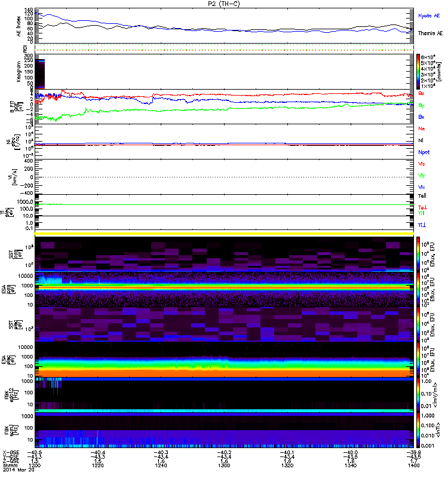Image resolution: width=448 pixels, height=478 pixels.
Task: Click the green Viy velocity legend entry
Action: (x=422, y=175)
